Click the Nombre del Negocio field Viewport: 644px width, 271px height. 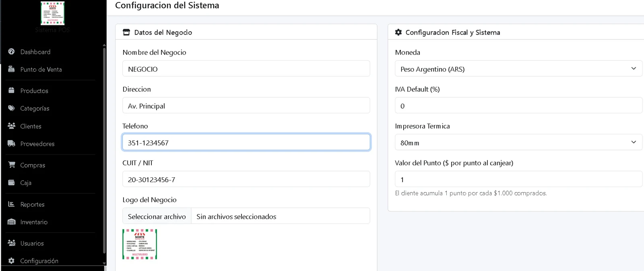pos(246,69)
